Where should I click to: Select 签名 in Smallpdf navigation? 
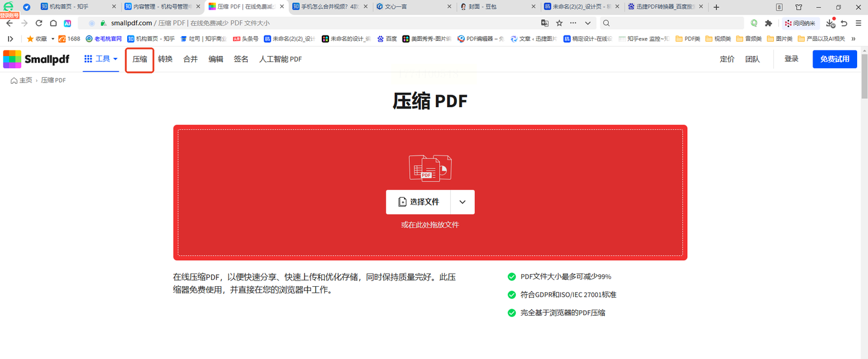point(241,59)
